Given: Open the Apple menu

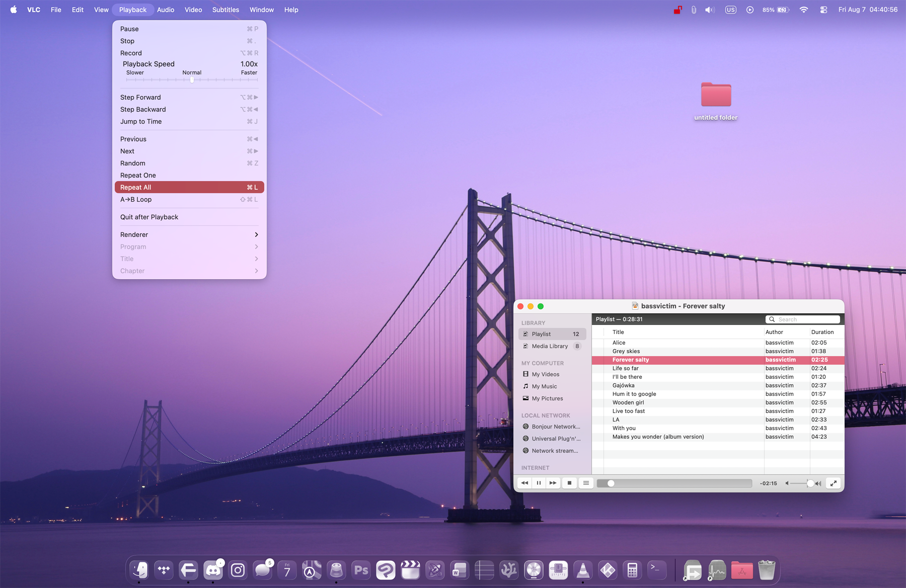Looking at the screenshot, I should (14, 10).
